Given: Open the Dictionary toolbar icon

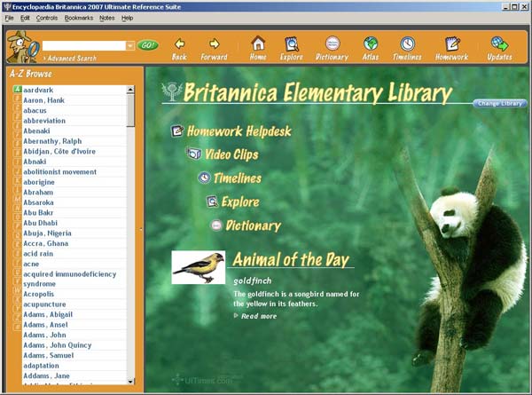Looking at the screenshot, I should pyautogui.click(x=332, y=43).
